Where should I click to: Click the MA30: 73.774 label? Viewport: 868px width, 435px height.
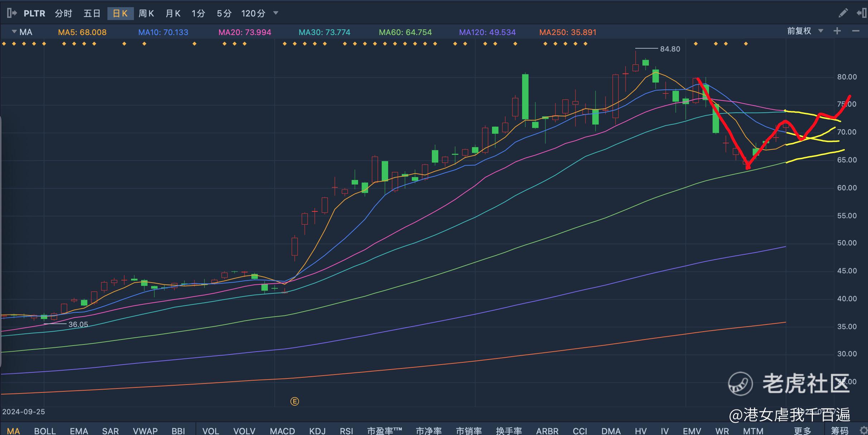tap(324, 32)
